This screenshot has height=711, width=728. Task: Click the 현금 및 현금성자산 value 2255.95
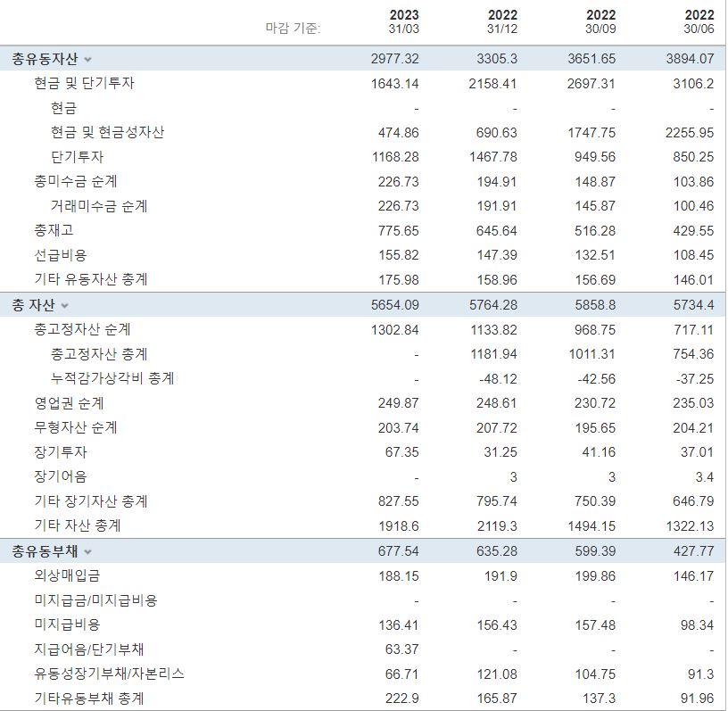690,133
